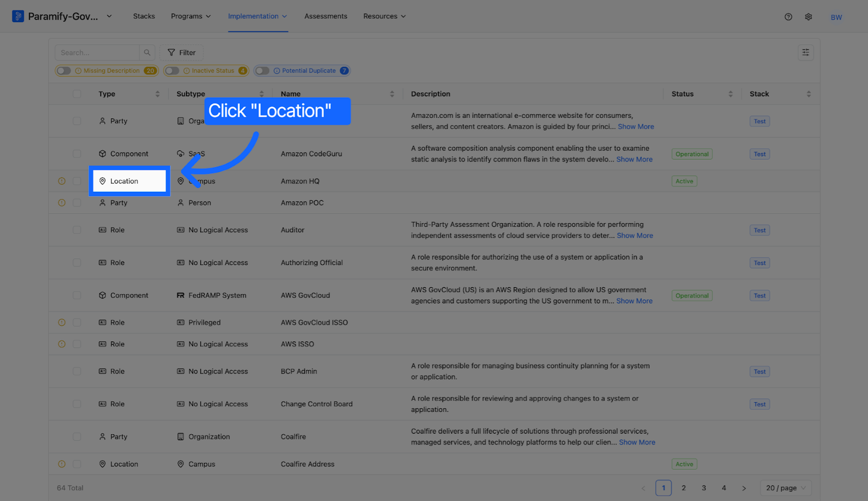868x501 pixels.
Task: Expand the Implementation menu
Action: pos(258,16)
